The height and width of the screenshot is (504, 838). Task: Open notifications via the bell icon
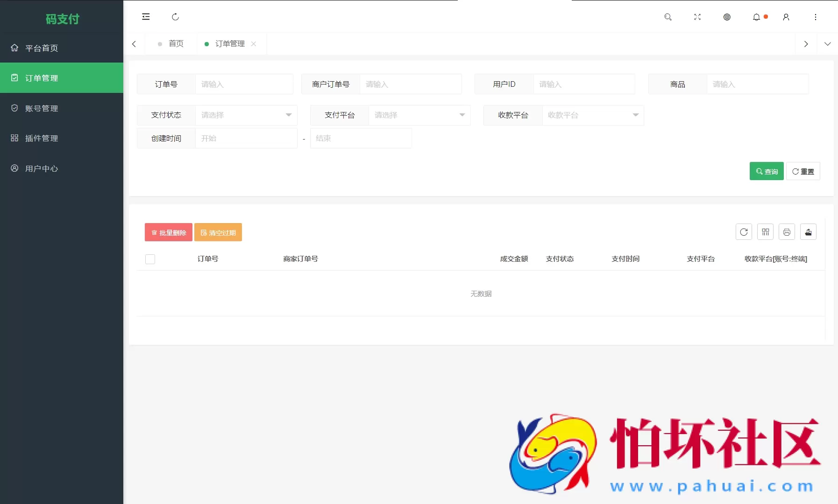(756, 17)
